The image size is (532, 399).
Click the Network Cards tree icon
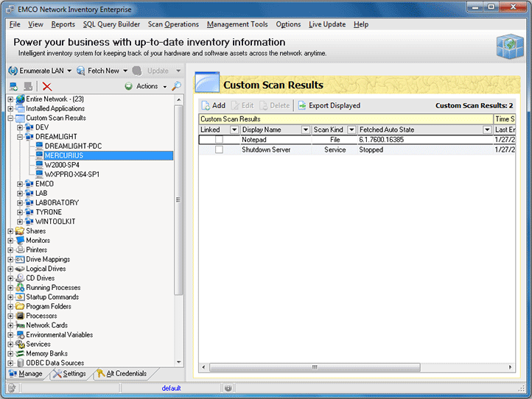(x=20, y=325)
